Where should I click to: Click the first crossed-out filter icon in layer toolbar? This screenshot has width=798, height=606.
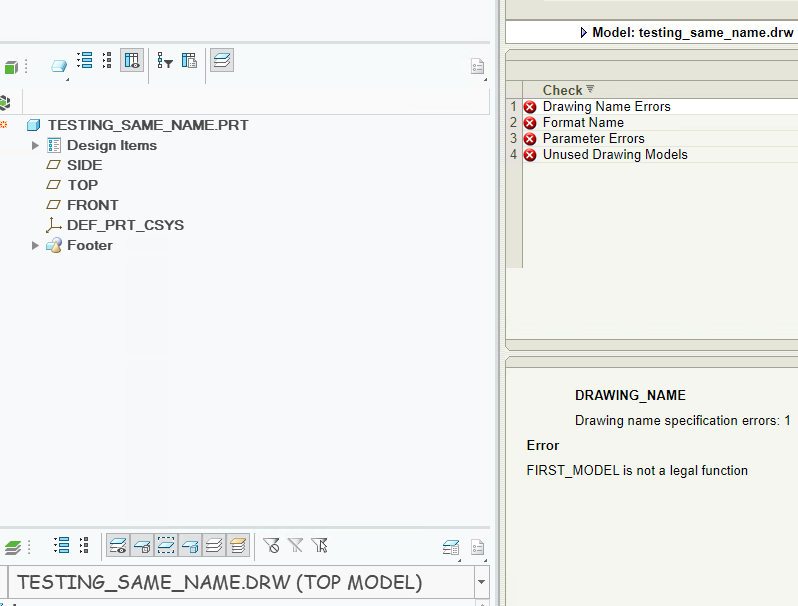click(x=271, y=545)
